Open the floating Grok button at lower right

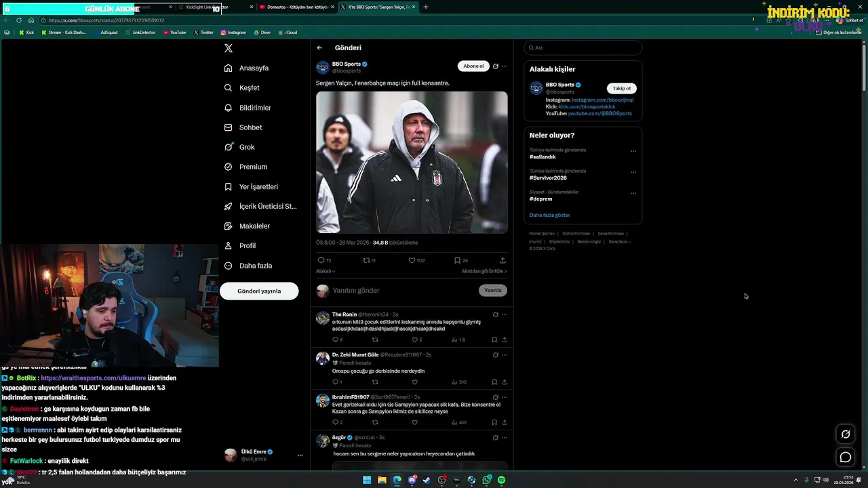tap(846, 434)
